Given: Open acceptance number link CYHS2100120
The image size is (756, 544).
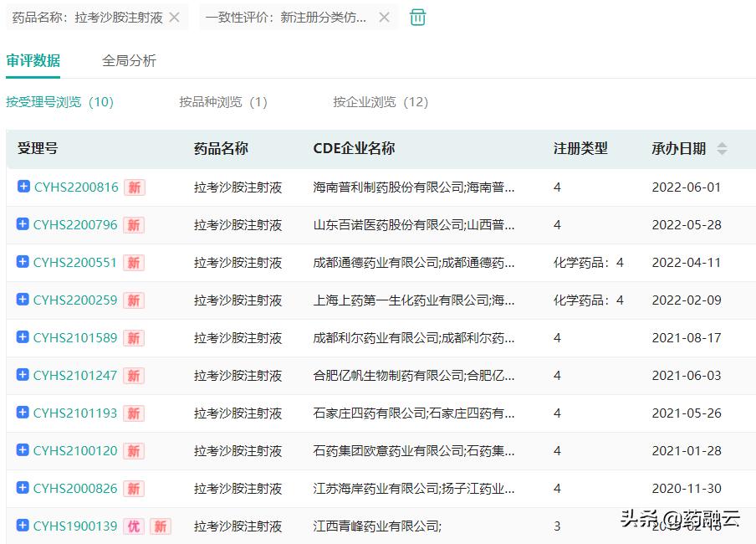Looking at the screenshot, I should (x=75, y=451).
